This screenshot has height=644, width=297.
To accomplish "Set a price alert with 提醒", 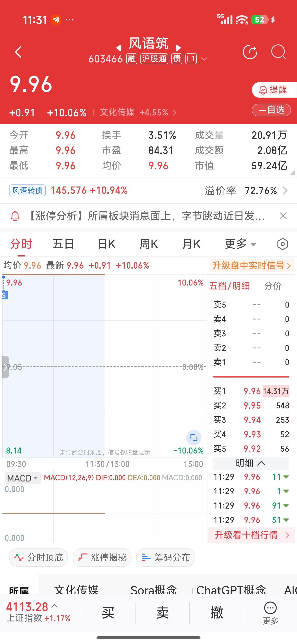I will click(274, 90).
